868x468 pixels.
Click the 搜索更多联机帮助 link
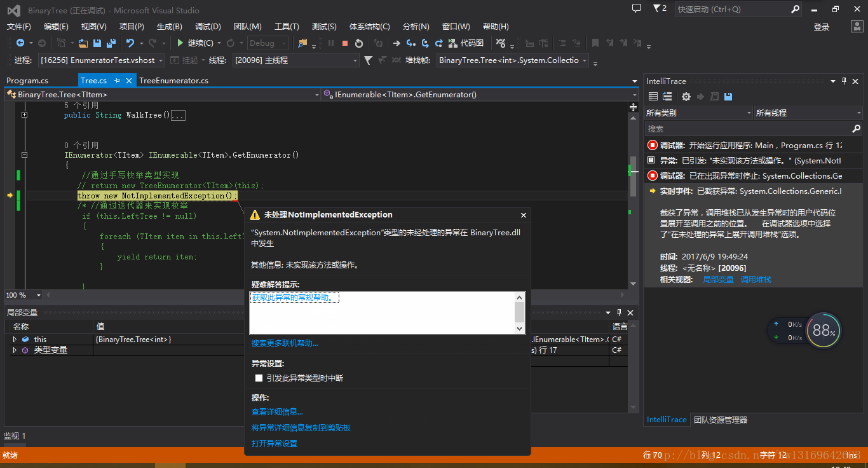pyautogui.click(x=285, y=343)
